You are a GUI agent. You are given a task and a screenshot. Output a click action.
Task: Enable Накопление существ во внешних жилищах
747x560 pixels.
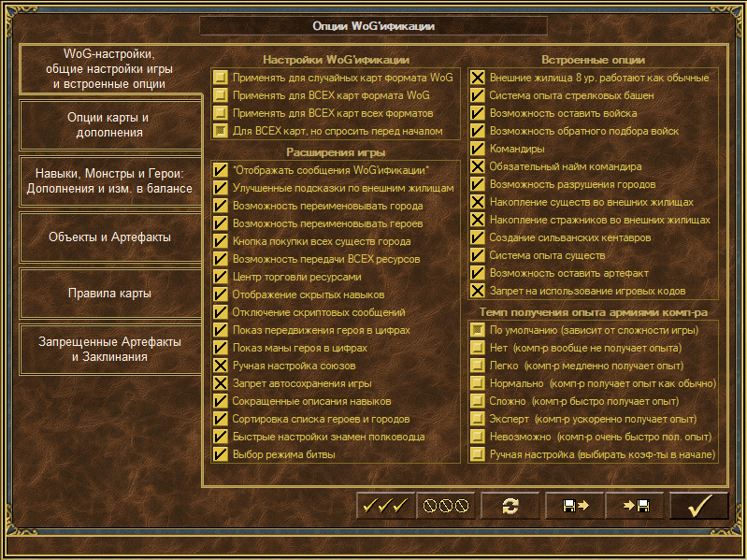click(x=478, y=202)
